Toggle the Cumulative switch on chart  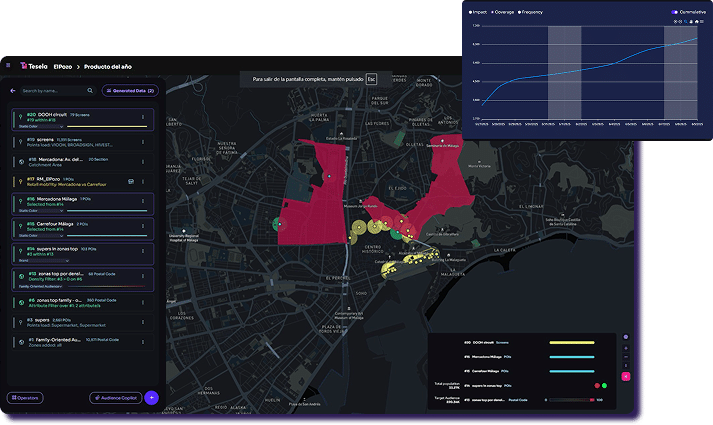point(675,12)
